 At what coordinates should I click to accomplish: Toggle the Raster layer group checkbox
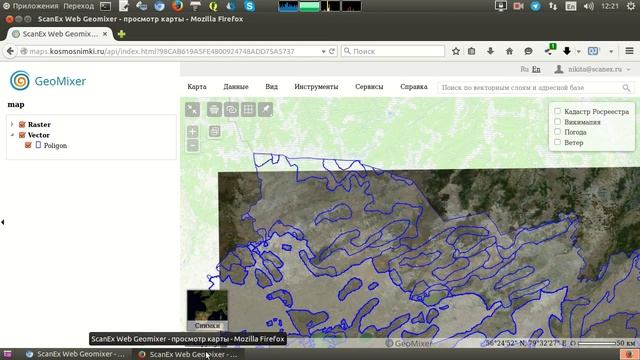pos(22,124)
